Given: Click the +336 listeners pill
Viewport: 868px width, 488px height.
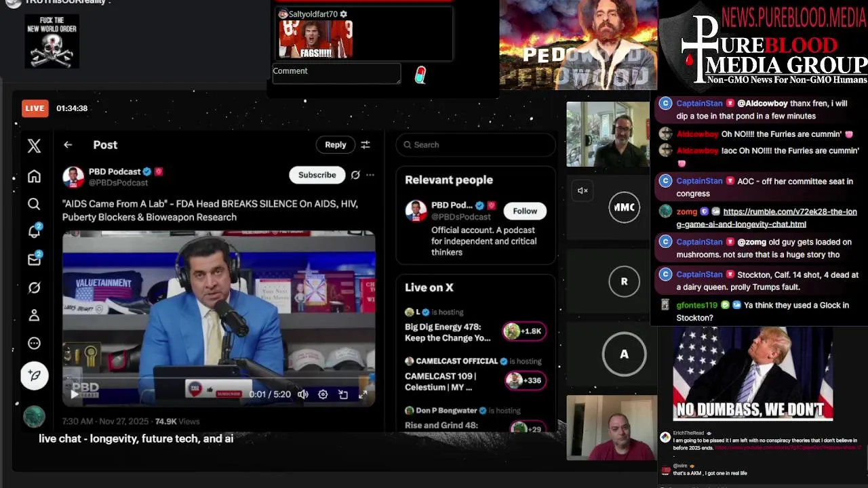Looking at the screenshot, I should pos(524,380).
